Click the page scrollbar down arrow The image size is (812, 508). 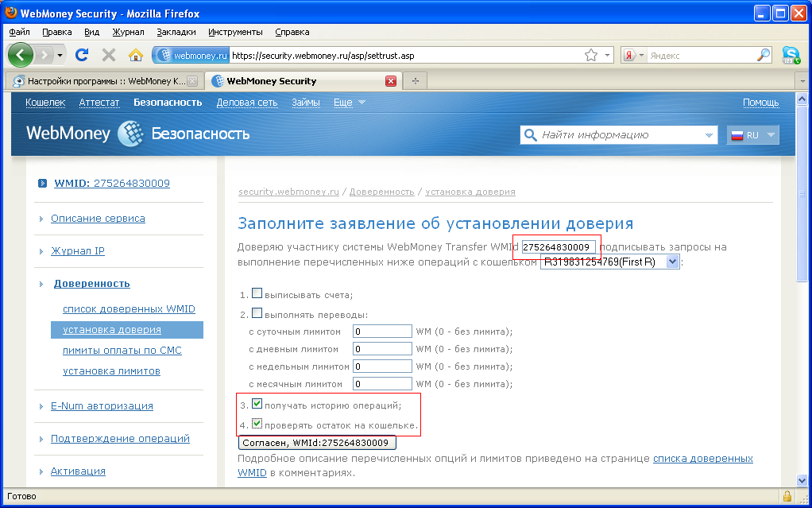(x=802, y=480)
